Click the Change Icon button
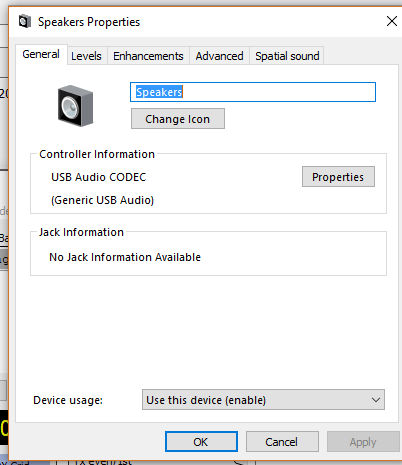 coord(178,119)
